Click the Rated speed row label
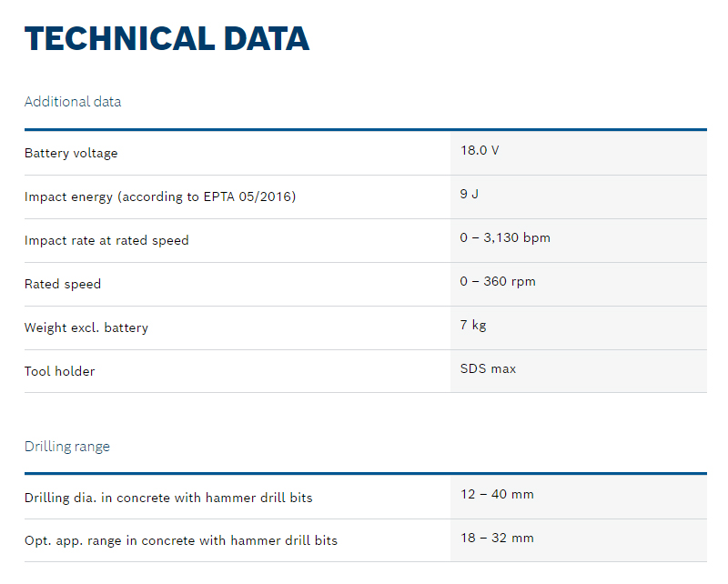The image size is (728, 584). [63, 284]
